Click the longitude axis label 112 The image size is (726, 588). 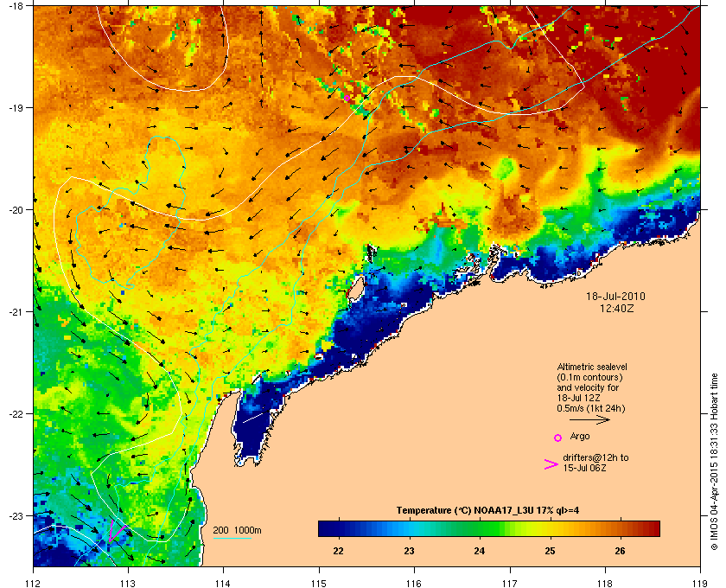tap(33, 583)
